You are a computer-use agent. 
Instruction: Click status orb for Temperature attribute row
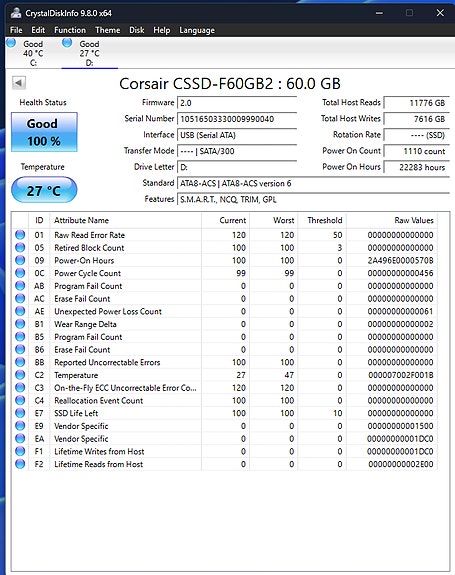click(x=20, y=375)
